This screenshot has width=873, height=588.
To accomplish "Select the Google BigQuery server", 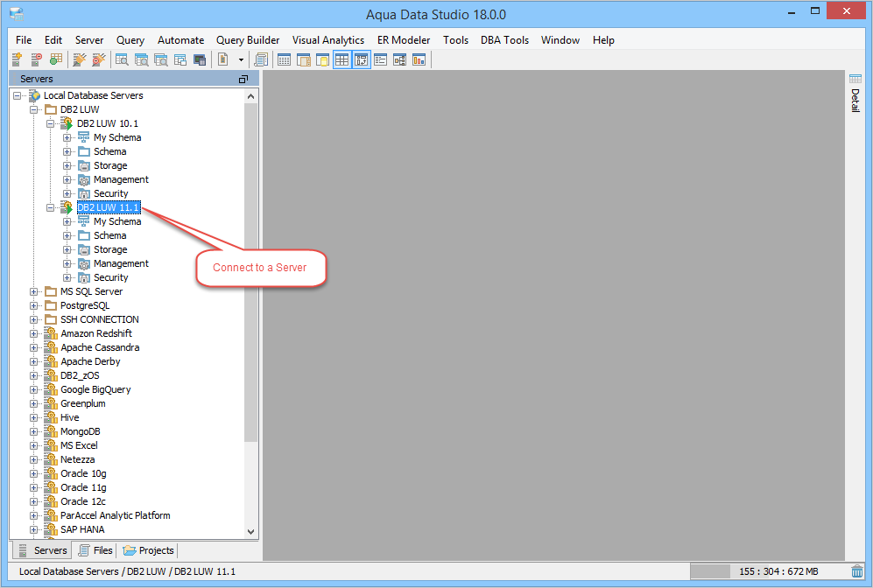I will (95, 389).
